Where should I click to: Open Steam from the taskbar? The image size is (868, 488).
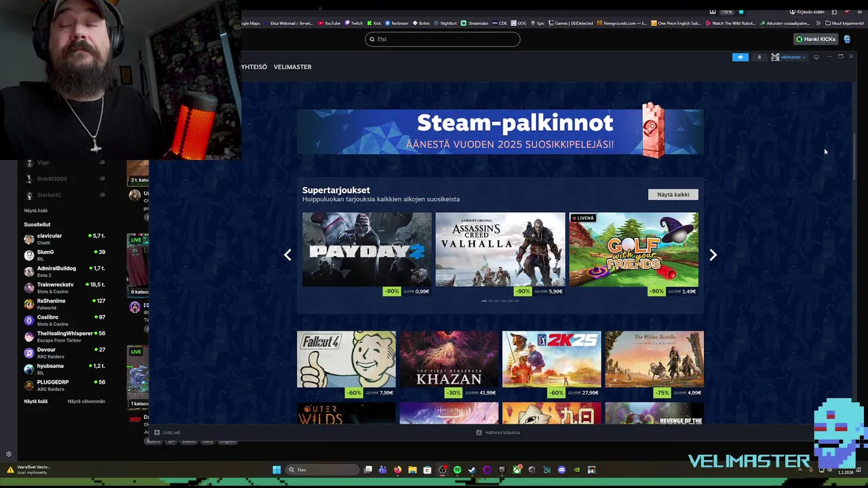coord(472,470)
